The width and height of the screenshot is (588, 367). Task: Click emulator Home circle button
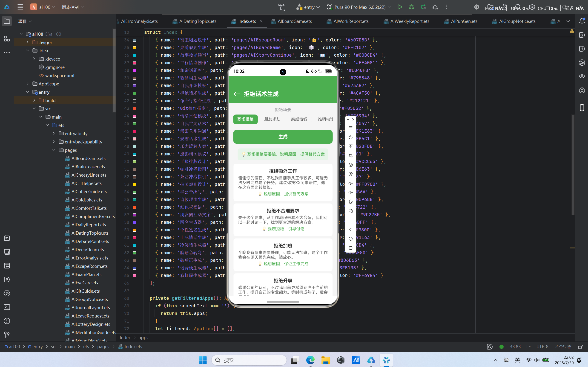[350, 239]
